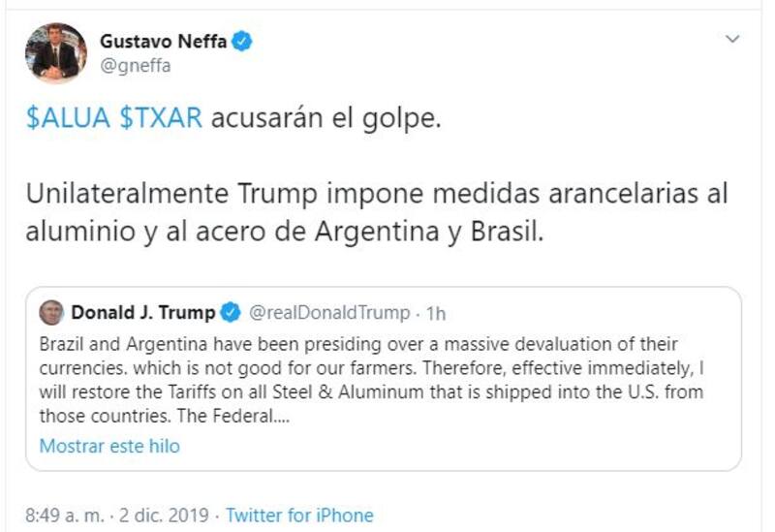The height and width of the screenshot is (532, 775).
Task: Click the Gustavo Neffa display name
Action: (163, 41)
